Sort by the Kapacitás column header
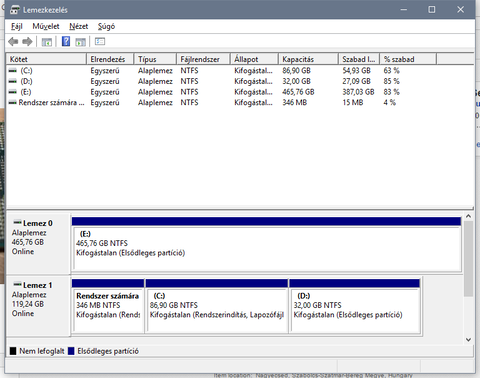Viewport: 480px width, 378px height. [x=308, y=59]
